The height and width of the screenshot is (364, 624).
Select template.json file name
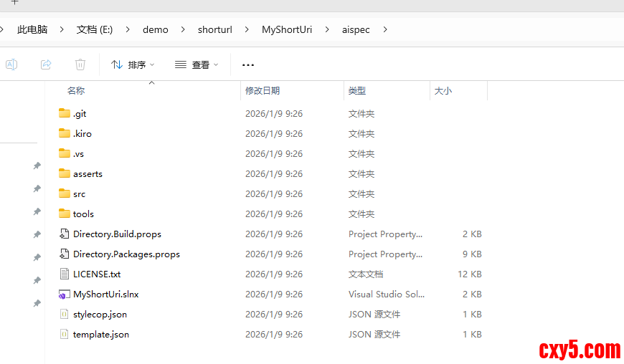(101, 334)
